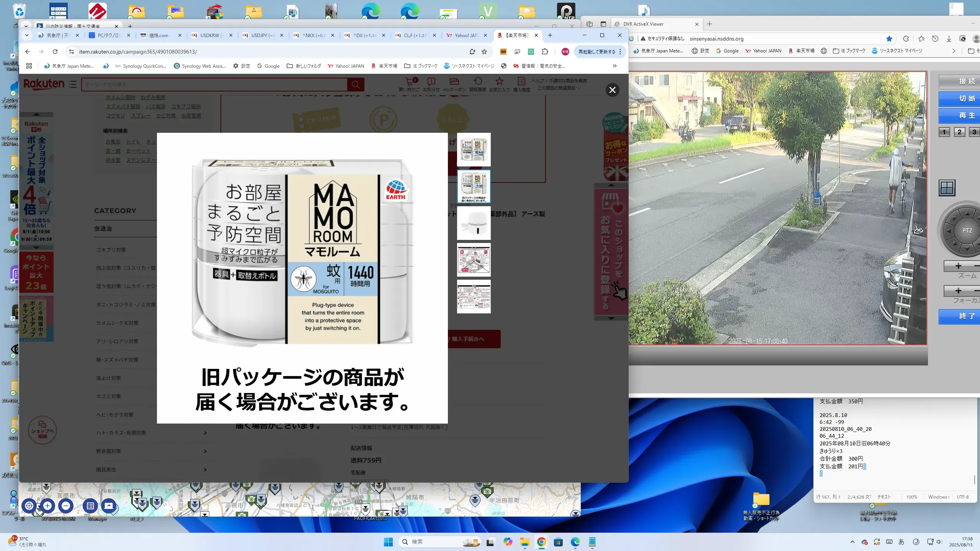Open Microsoft Store from the taskbar
This screenshot has height=551, width=980.
558,542
